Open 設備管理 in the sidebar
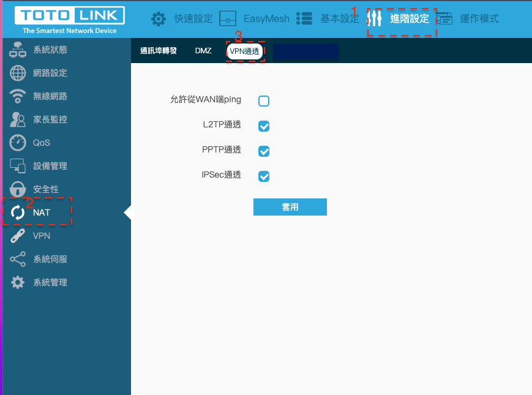Image resolution: width=532 pixels, height=395 pixels. (x=50, y=166)
